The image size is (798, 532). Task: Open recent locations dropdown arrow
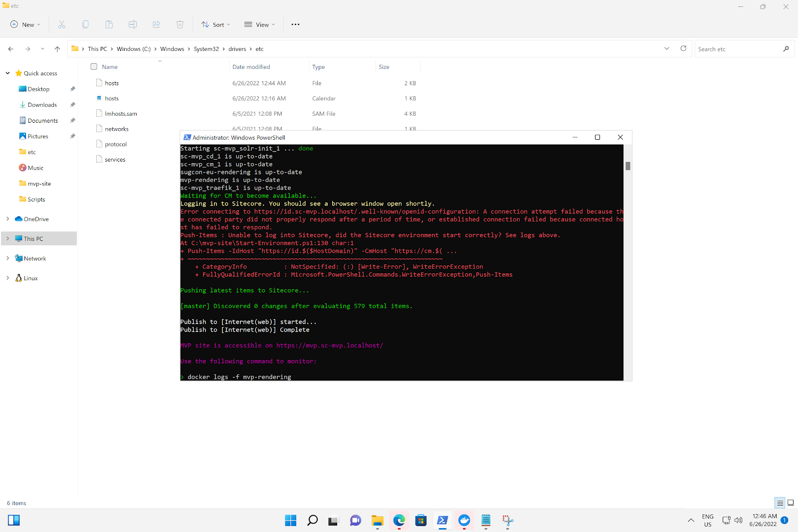coord(42,49)
